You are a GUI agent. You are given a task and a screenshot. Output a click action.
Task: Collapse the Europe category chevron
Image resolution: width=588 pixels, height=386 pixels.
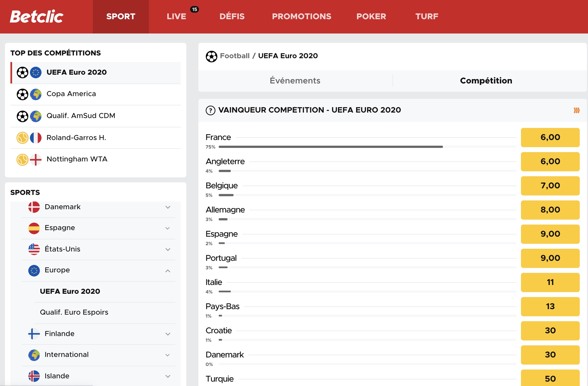[x=168, y=271]
